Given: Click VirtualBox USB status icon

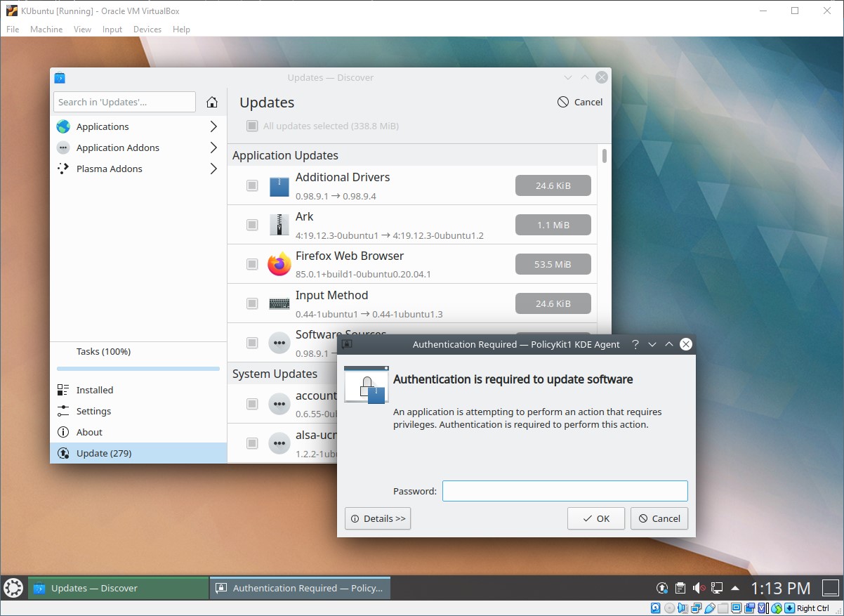Looking at the screenshot, I should tap(710, 608).
